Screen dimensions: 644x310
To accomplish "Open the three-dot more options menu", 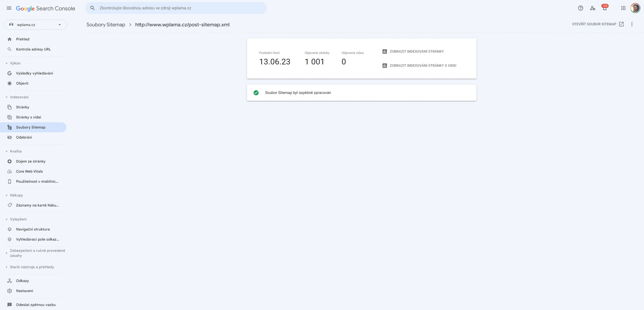I will pos(632,24).
